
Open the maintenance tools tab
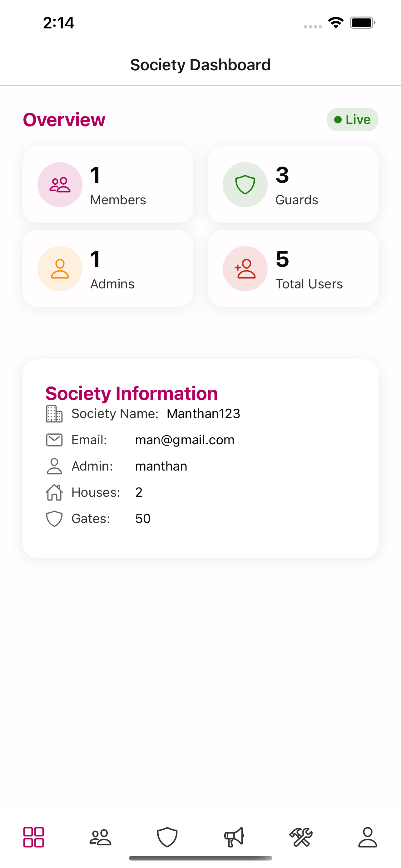pos(301,837)
